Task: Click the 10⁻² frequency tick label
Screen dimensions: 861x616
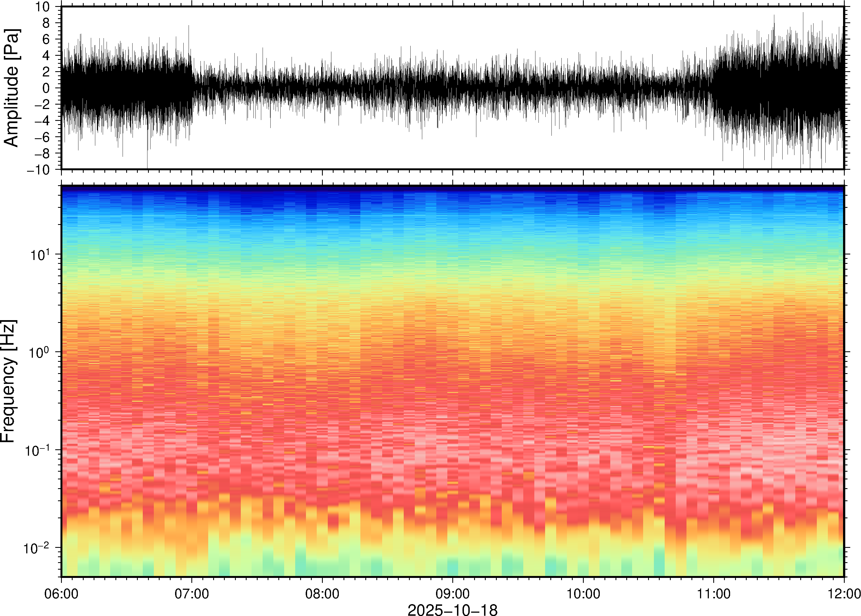Action: click(37, 548)
